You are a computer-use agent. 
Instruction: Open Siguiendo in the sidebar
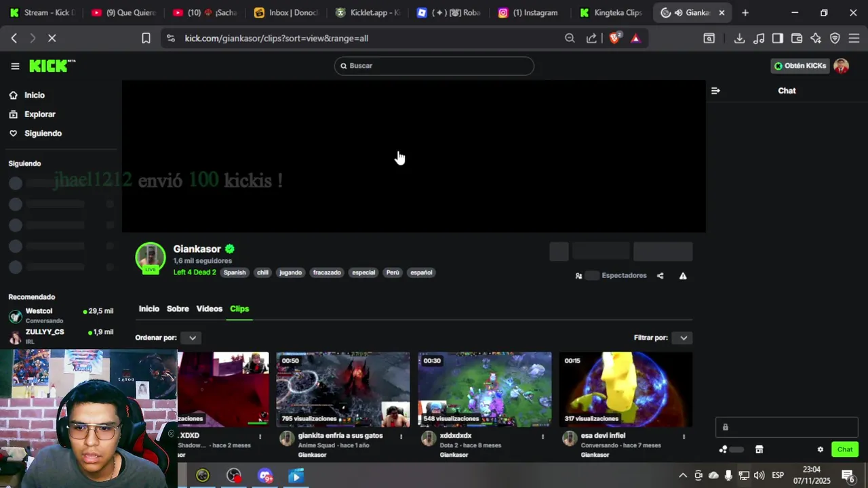coord(43,134)
